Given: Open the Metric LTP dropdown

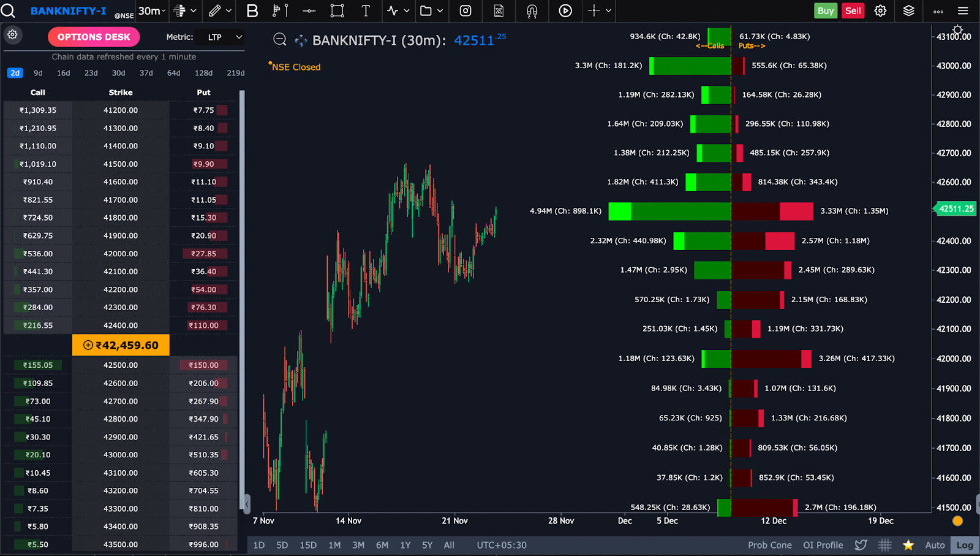Looking at the screenshot, I should tap(219, 37).
